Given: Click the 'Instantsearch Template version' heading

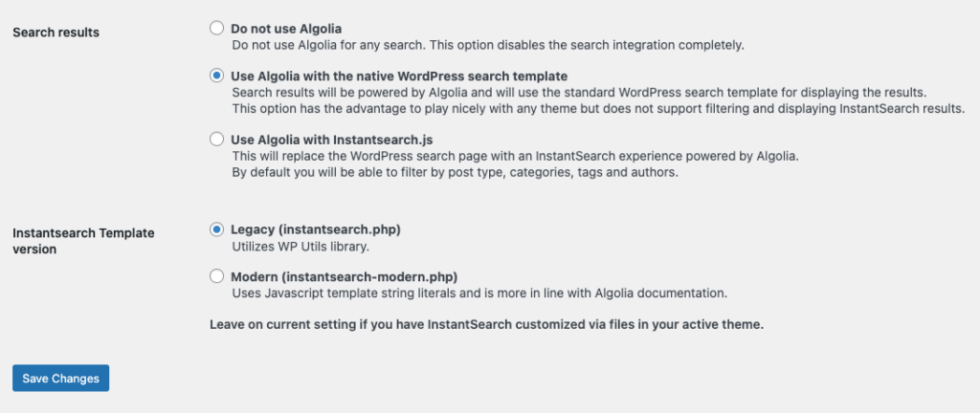Looking at the screenshot, I should [x=83, y=241].
